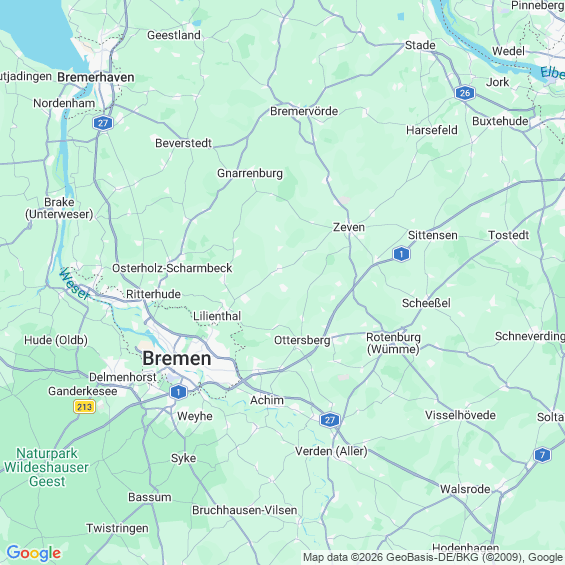Click the A27 shield near Verden
The width and height of the screenshot is (565, 565).
pos(330,420)
